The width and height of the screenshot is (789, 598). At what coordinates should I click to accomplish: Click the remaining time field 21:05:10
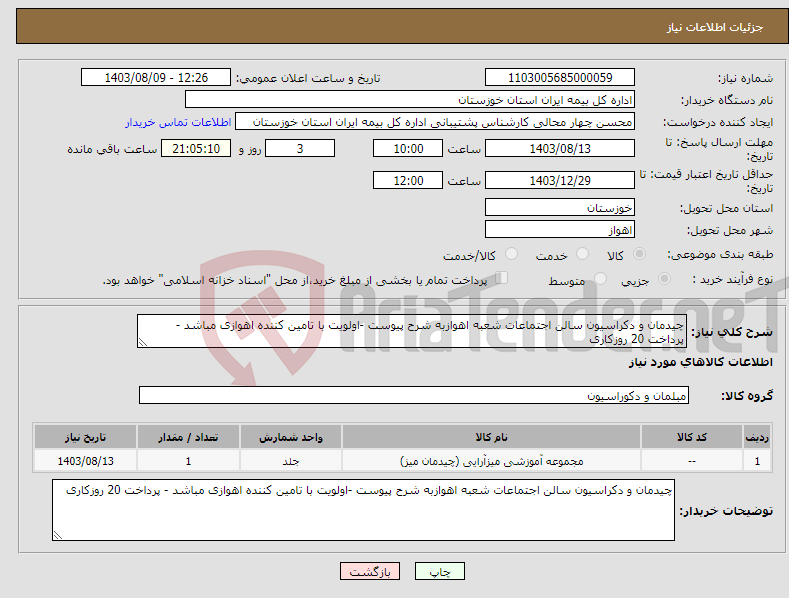point(196,148)
